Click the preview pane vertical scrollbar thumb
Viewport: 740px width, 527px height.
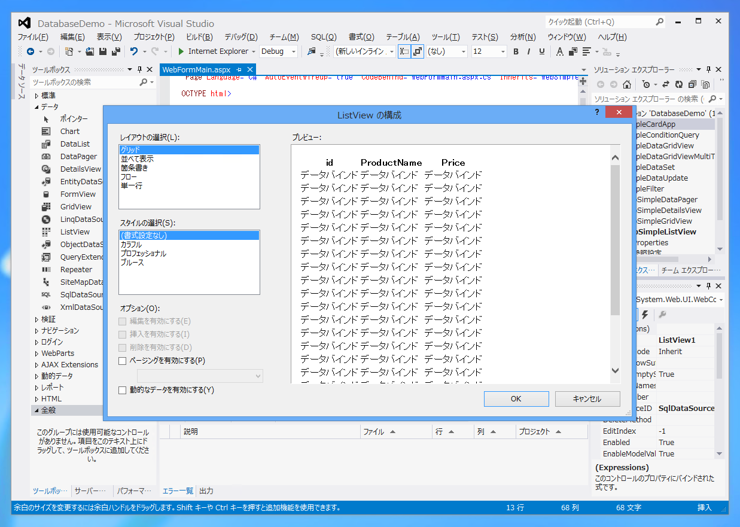point(615,240)
